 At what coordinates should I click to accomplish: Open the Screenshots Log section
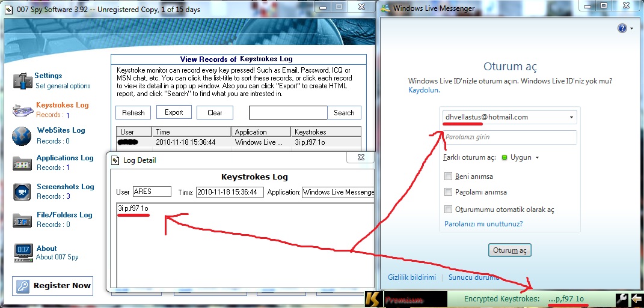pos(66,187)
